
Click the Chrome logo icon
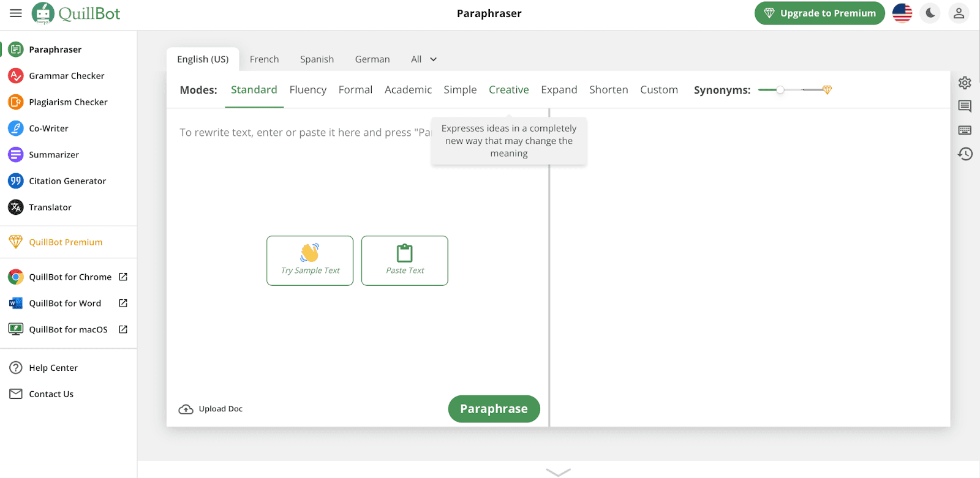click(x=16, y=277)
